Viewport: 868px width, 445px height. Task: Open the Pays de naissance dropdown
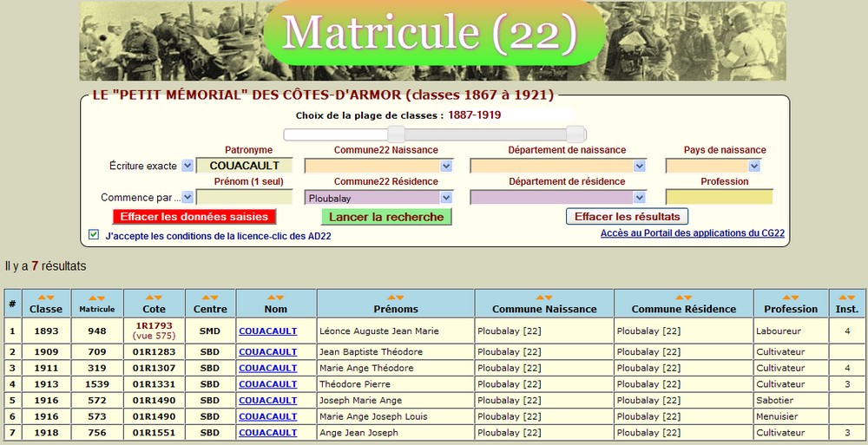[753, 166]
